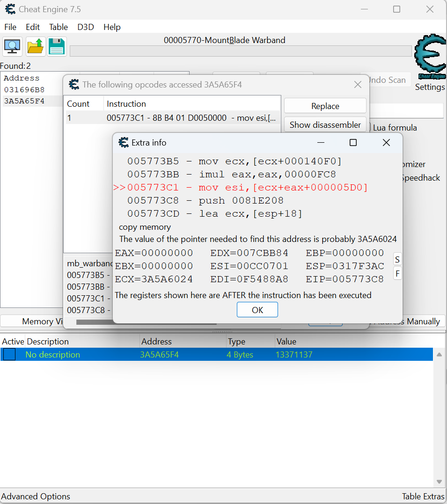Maximize the Extra info dialog
The image size is (447, 504).
[x=353, y=142]
